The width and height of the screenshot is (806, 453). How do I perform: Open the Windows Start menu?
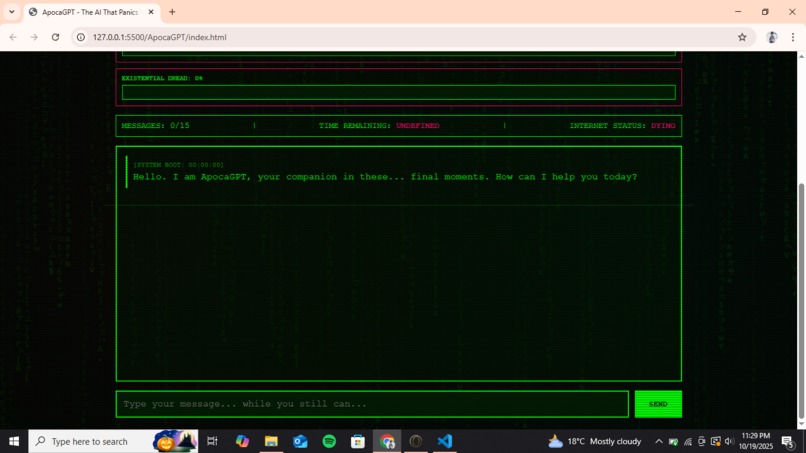coord(14,441)
